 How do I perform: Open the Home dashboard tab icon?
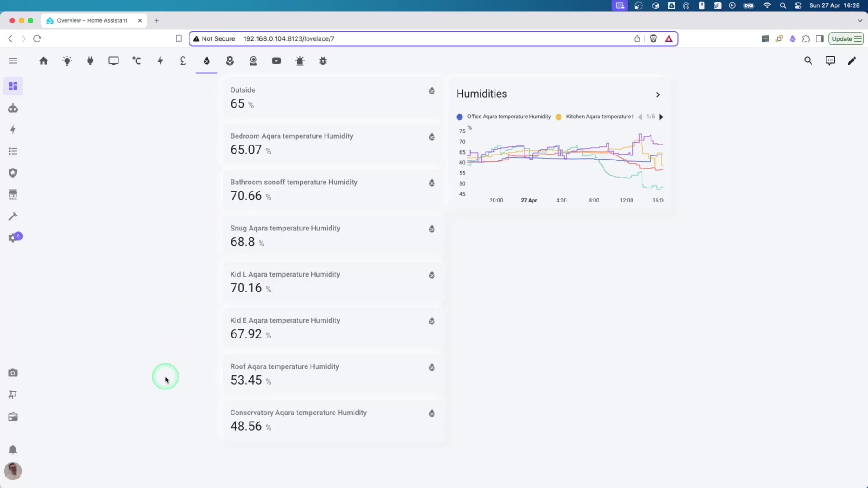(x=44, y=61)
